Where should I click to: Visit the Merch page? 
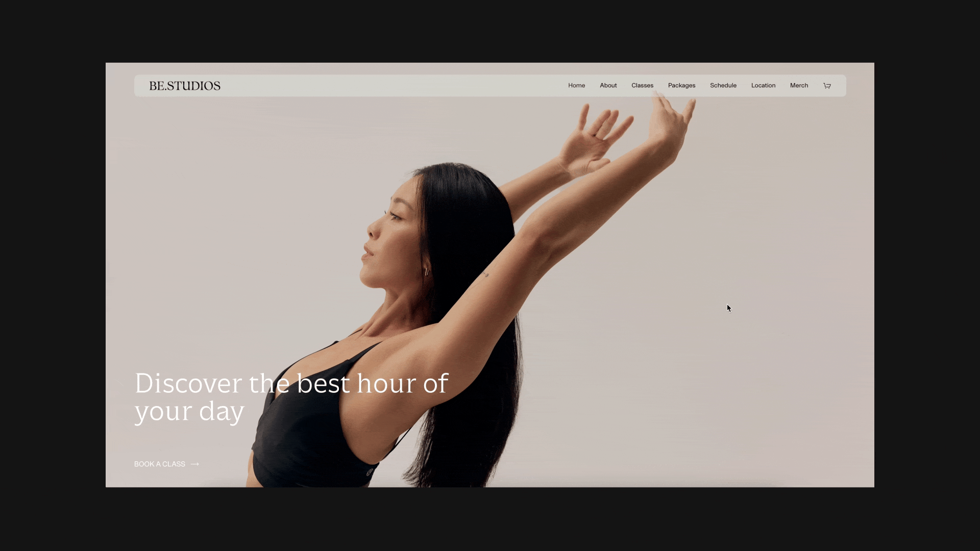pyautogui.click(x=799, y=85)
